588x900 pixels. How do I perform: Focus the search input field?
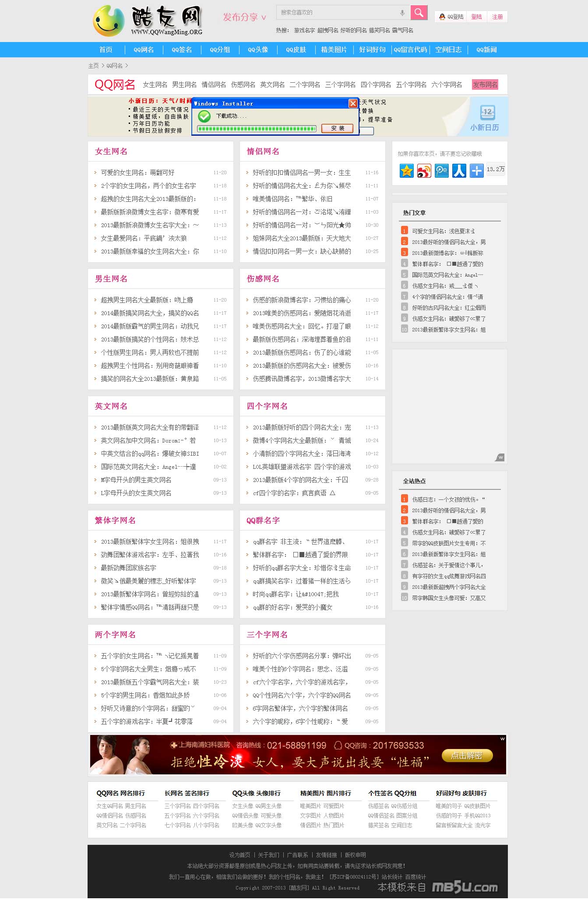tap(337, 13)
